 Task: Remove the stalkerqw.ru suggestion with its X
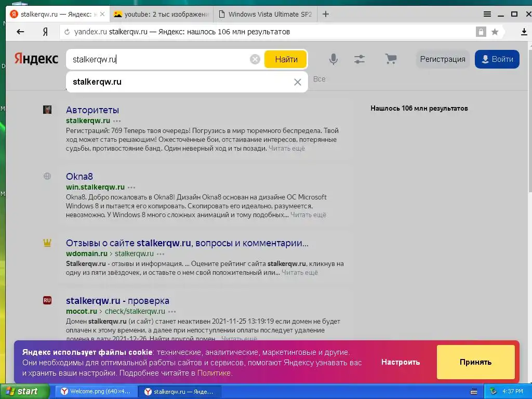click(x=298, y=82)
